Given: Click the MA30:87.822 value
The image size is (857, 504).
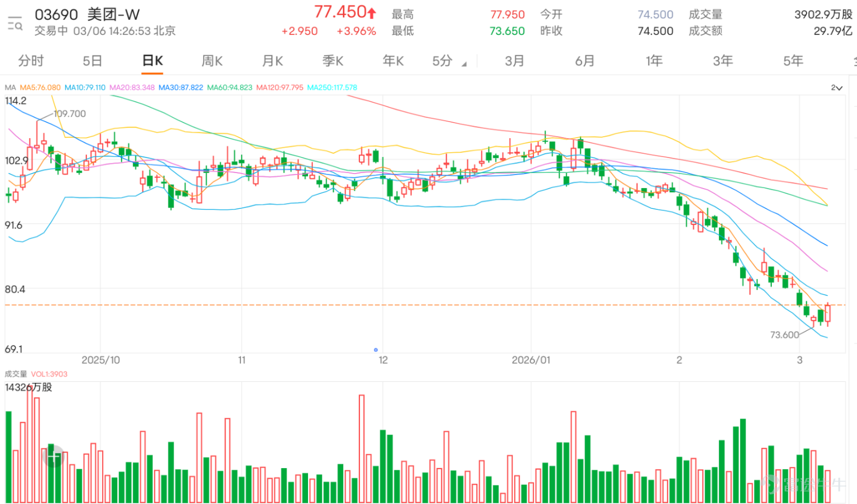Looking at the screenshot, I should click(x=181, y=87).
